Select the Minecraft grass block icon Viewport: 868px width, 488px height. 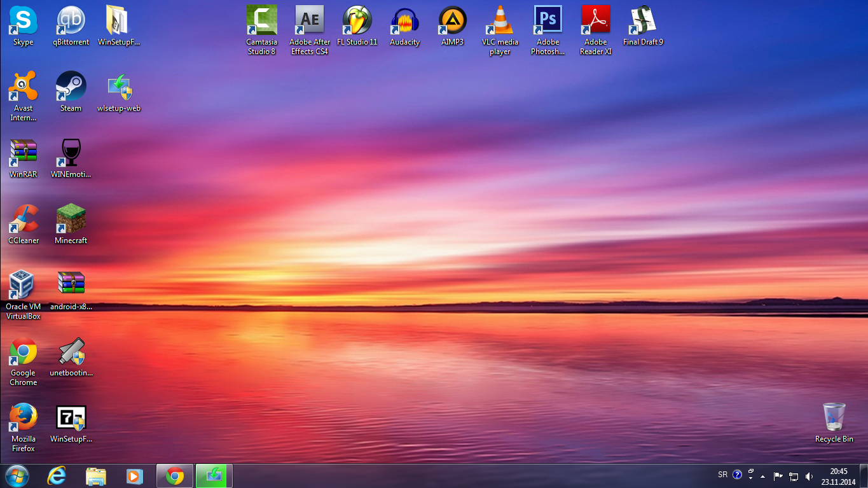coord(71,224)
